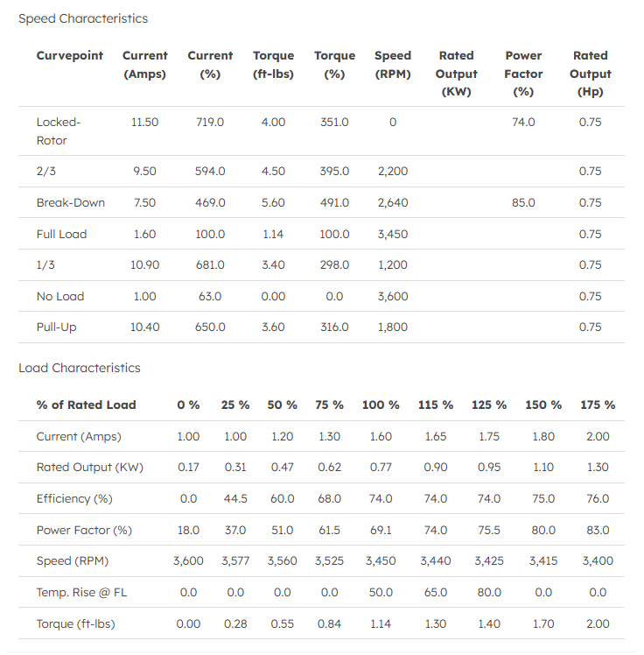Screen dimensions: 644x655
Task: Click the % of Rated Load header
Action: (87, 405)
